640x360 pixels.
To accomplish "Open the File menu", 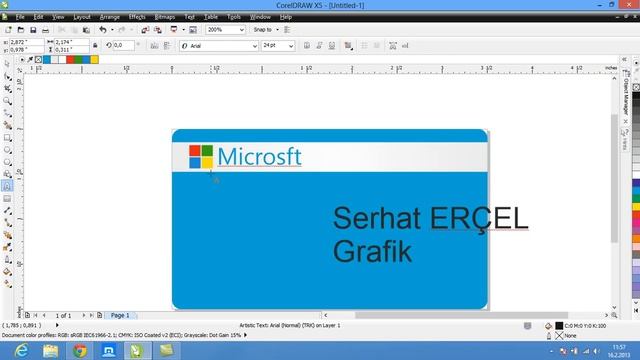I will point(20,17).
